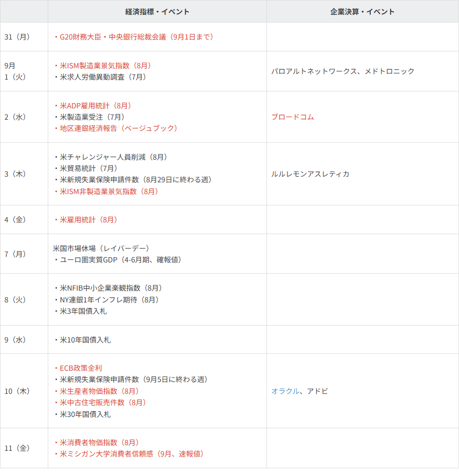Click the G20財務大臣・中央銀行総裁会議 entry

pyautogui.click(x=134, y=37)
